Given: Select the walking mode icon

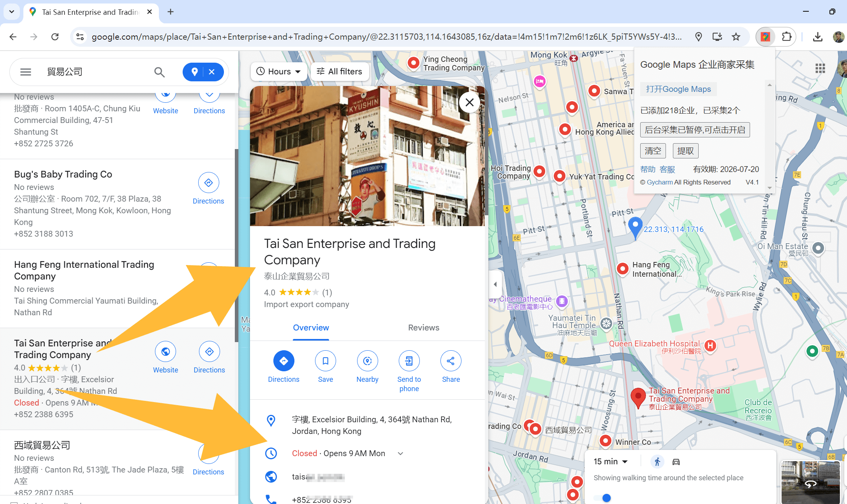Looking at the screenshot, I should click(x=657, y=462).
